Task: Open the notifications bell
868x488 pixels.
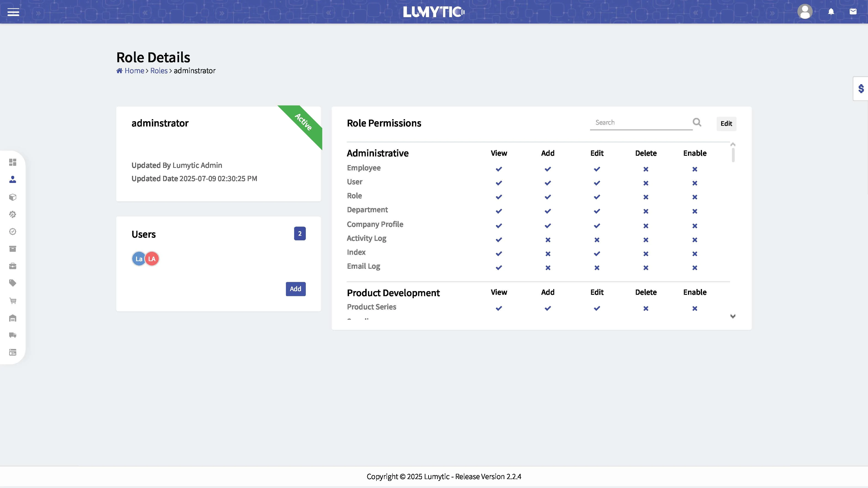Action: (x=831, y=12)
